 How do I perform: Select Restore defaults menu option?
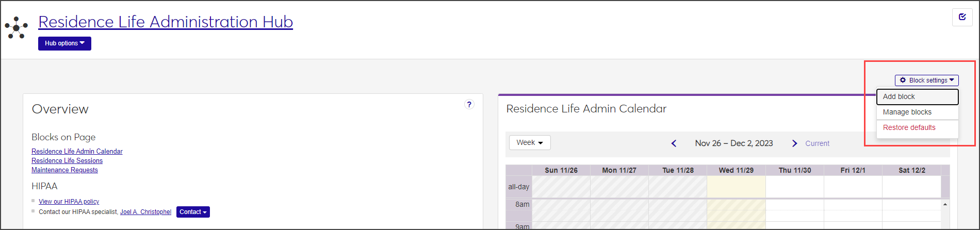909,127
